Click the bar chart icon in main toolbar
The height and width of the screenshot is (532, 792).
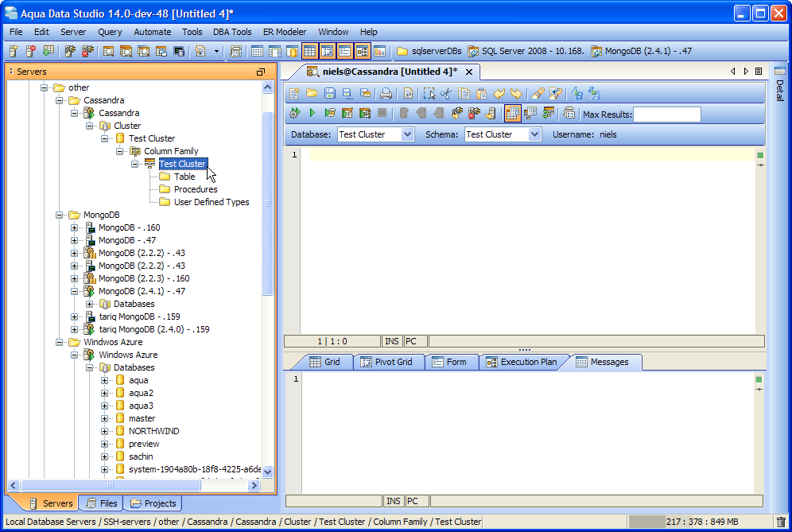click(379, 51)
